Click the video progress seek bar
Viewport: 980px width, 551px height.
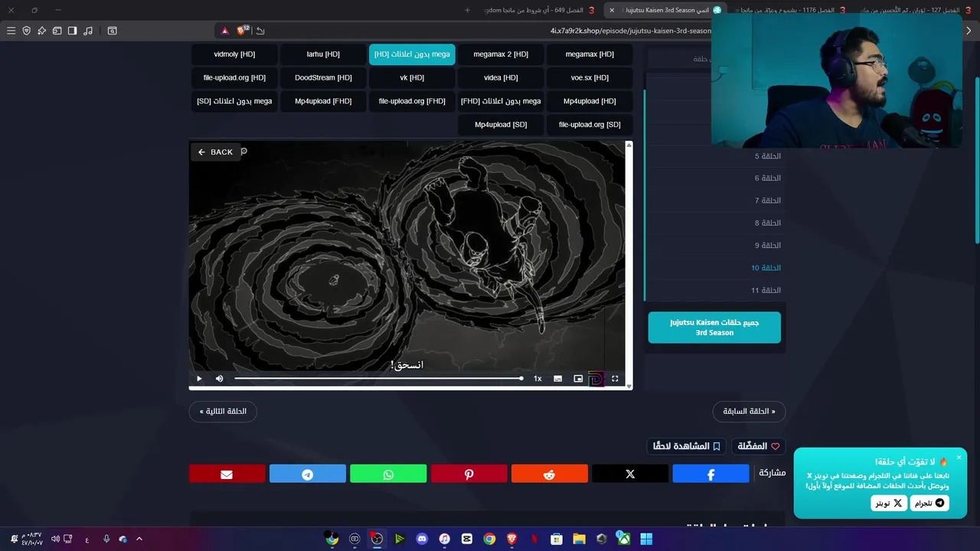click(x=378, y=379)
